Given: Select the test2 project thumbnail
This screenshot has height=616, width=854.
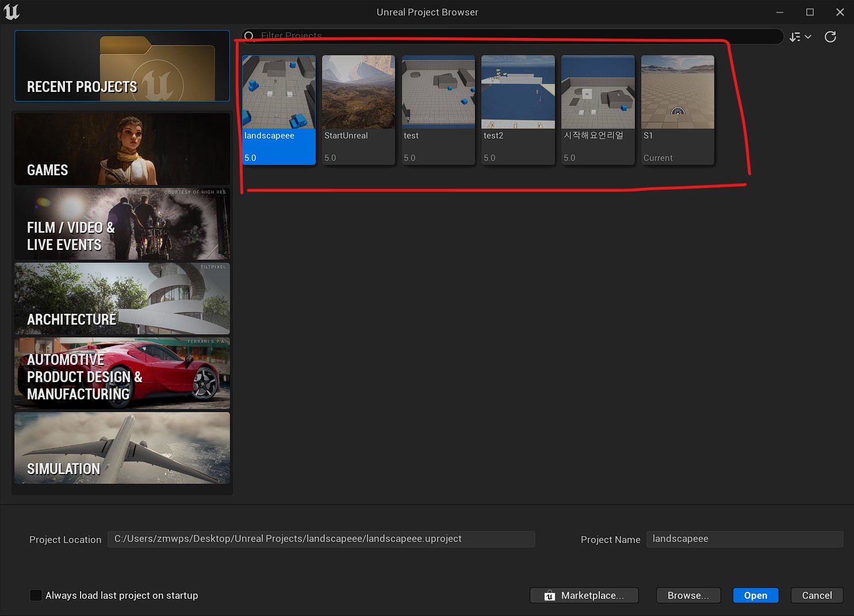Looking at the screenshot, I should (x=518, y=92).
